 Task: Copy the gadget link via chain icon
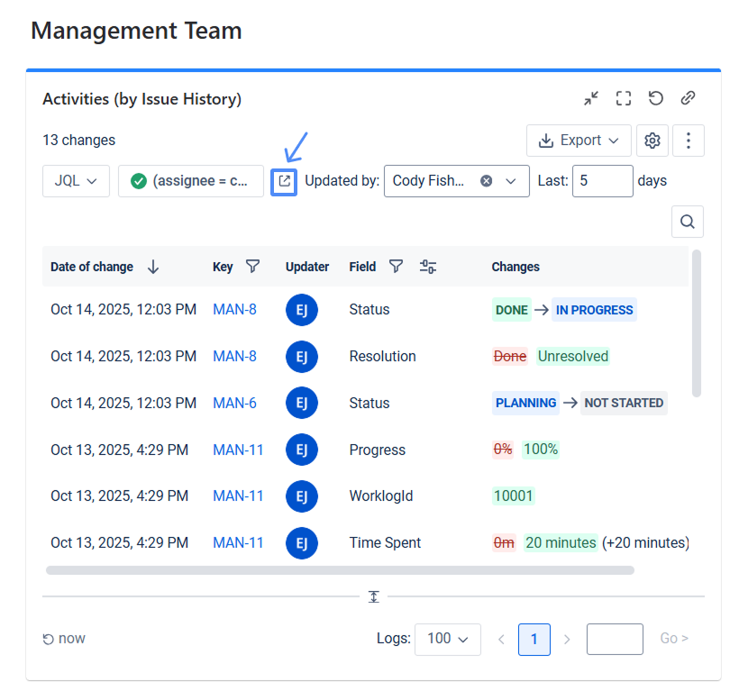tap(688, 98)
